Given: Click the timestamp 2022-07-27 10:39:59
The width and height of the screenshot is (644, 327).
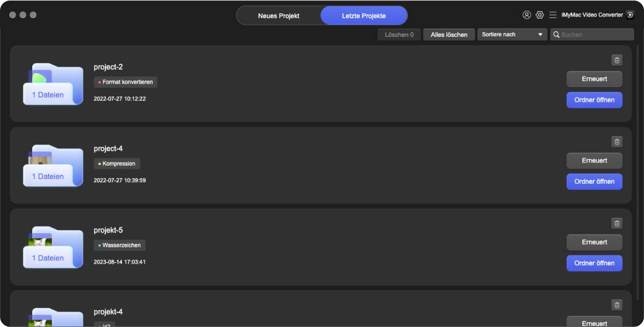Looking at the screenshot, I should (119, 180).
